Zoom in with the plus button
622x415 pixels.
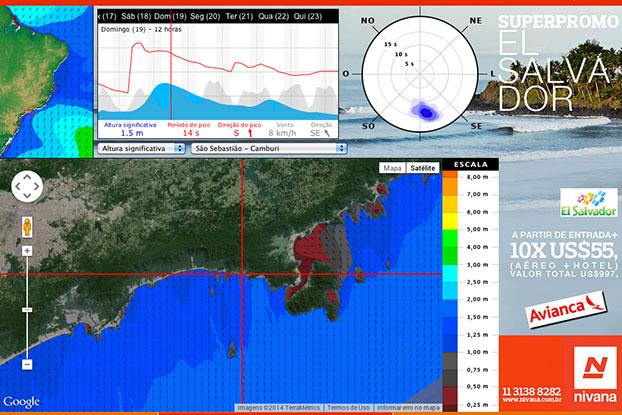[27, 251]
